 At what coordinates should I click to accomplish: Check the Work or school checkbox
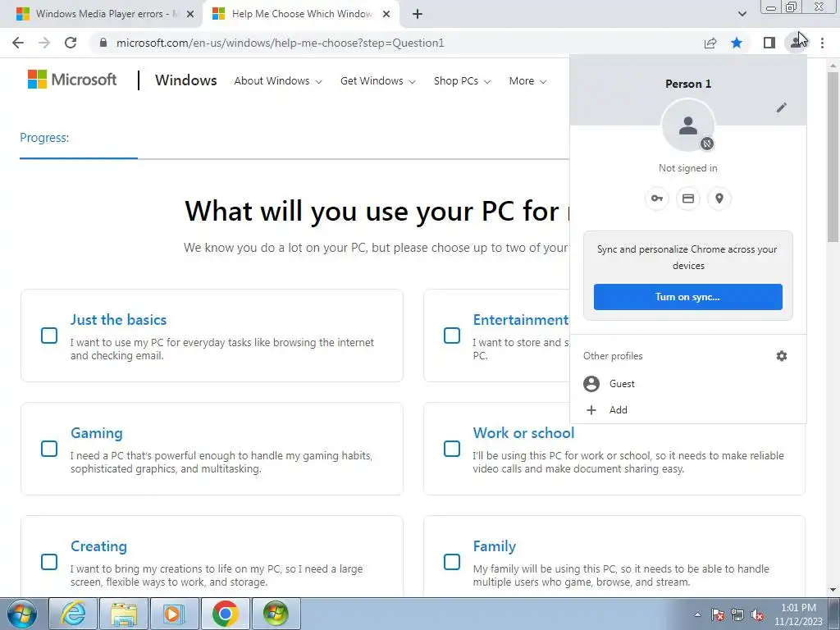[x=452, y=449]
